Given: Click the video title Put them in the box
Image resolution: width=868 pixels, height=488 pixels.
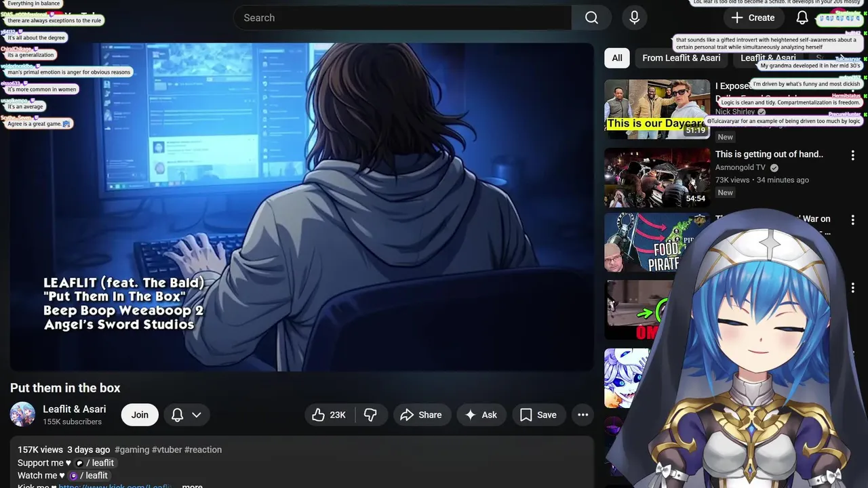Looking at the screenshot, I should [x=65, y=388].
